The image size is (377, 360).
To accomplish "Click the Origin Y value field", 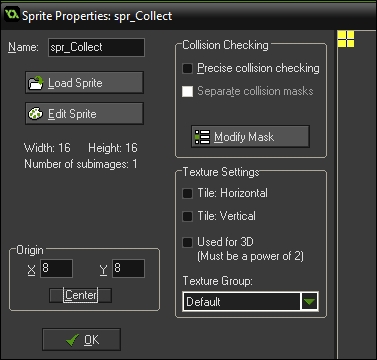I will click(x=128, y=268).
